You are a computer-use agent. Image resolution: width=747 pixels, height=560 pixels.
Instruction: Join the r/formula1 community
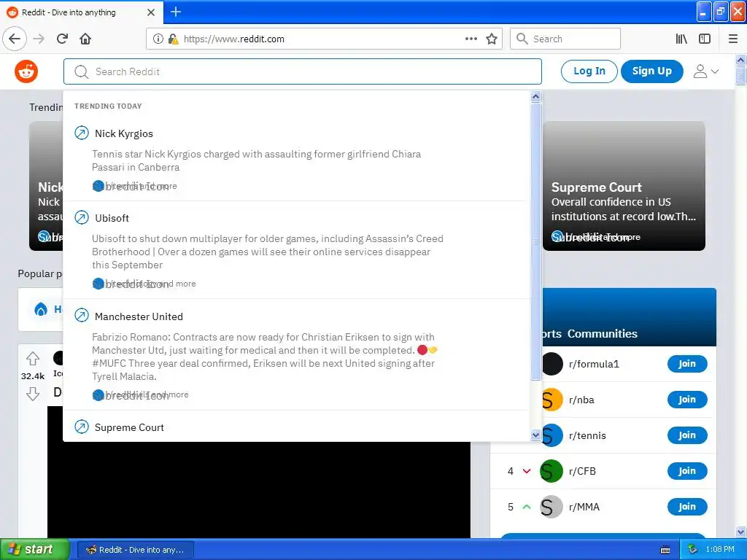(x=687, y=364)
